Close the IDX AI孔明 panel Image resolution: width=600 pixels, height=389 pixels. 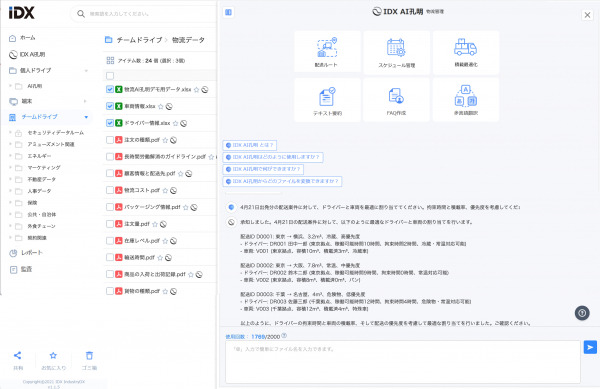587,15
